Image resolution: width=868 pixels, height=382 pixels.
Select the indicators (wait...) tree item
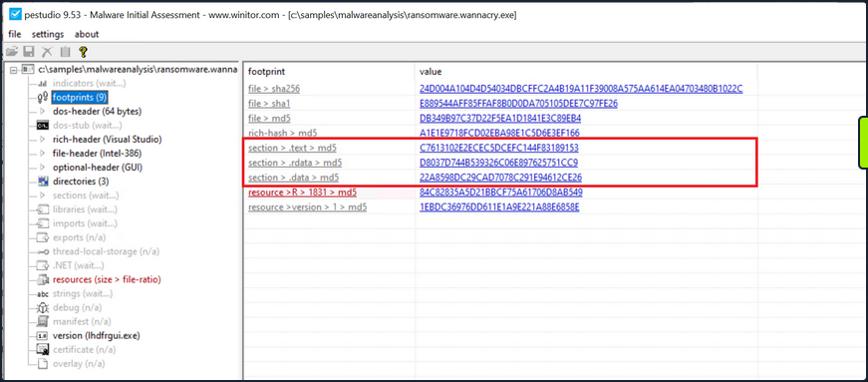click(x=89, y=83)
